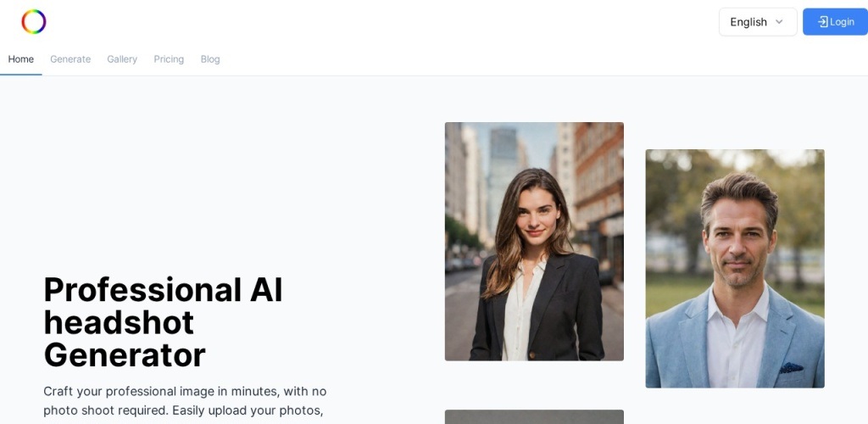
Task: Click the partially visible gray image below
Action: [534, 417]
